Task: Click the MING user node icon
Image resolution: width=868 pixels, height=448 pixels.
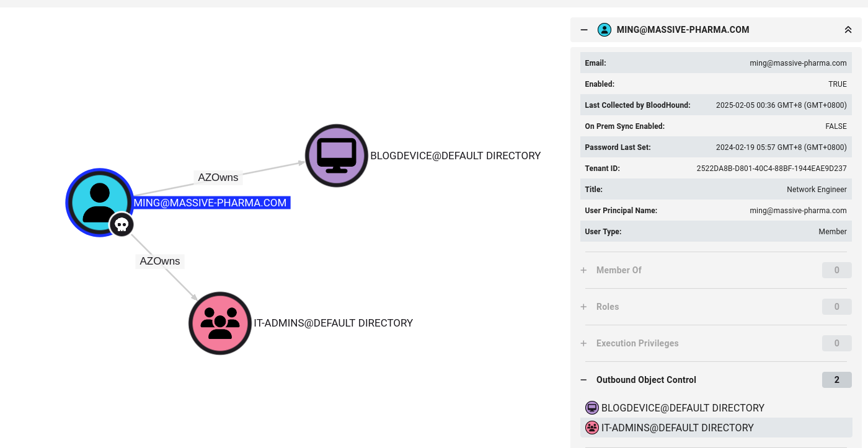Action: pyautogui.click(x=99, y=202)
